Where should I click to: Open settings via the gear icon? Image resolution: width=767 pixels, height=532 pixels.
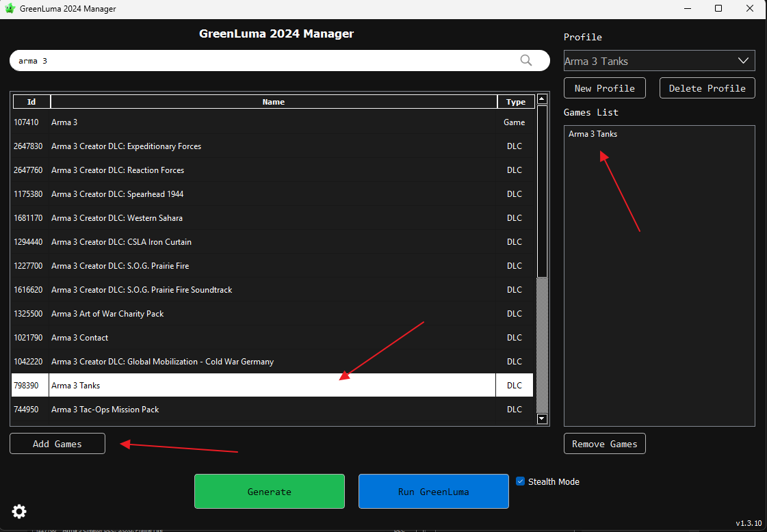coord(19,511)
